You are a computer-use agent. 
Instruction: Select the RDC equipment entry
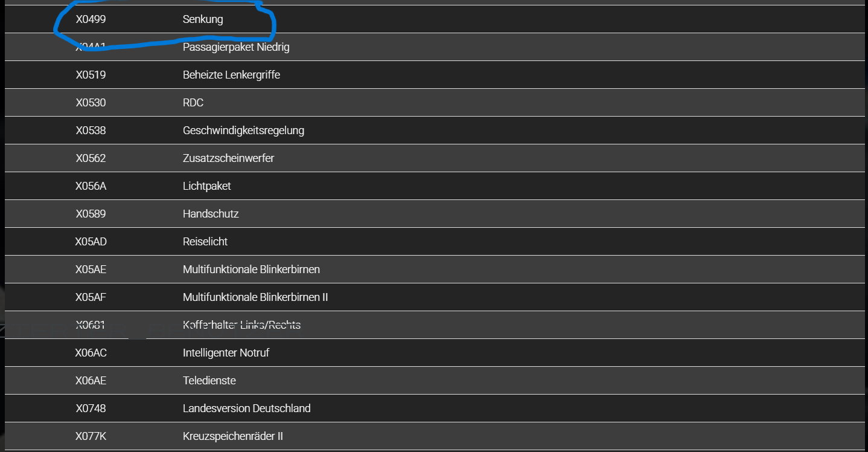coord(193,103)
